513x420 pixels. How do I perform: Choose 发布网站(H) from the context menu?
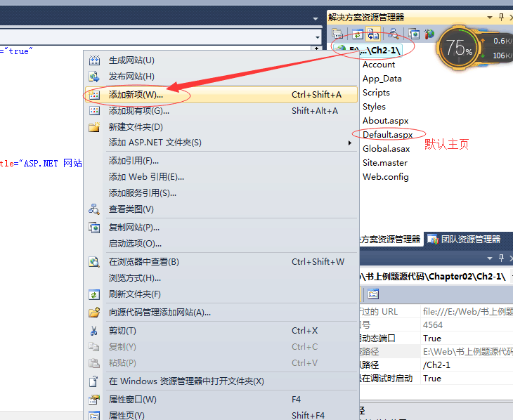click(221, 77)
